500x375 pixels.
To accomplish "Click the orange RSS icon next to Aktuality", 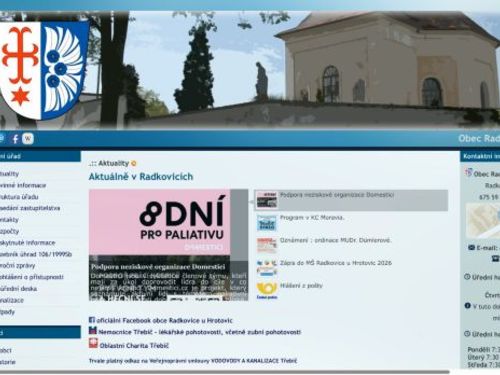I will pos(134,163).
